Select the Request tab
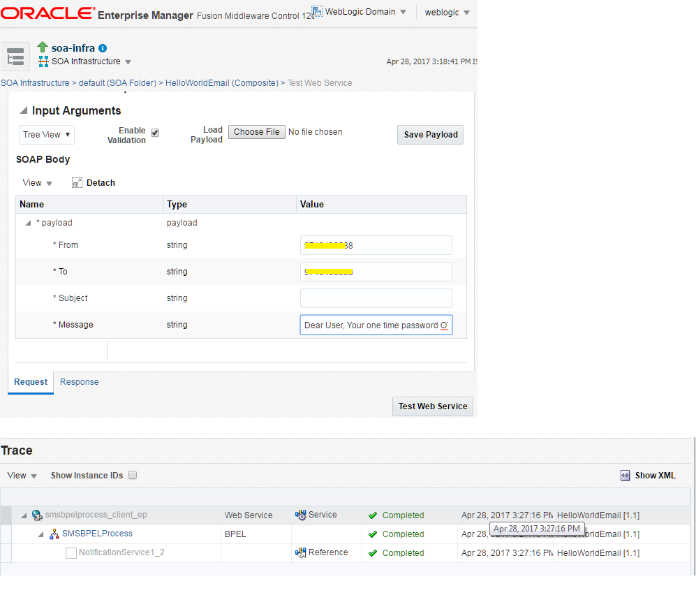 coord(30,382)
